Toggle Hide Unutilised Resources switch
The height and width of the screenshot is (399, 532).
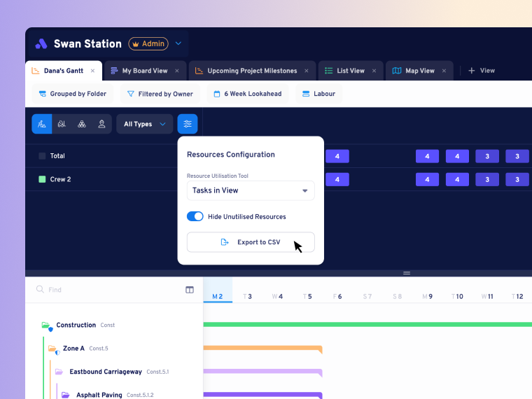tap(195, 216)
